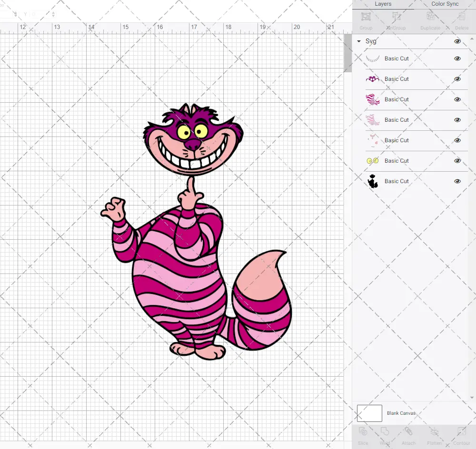
Task: Select the purple face layer thumbnail
Action: (x=373, y=79)
